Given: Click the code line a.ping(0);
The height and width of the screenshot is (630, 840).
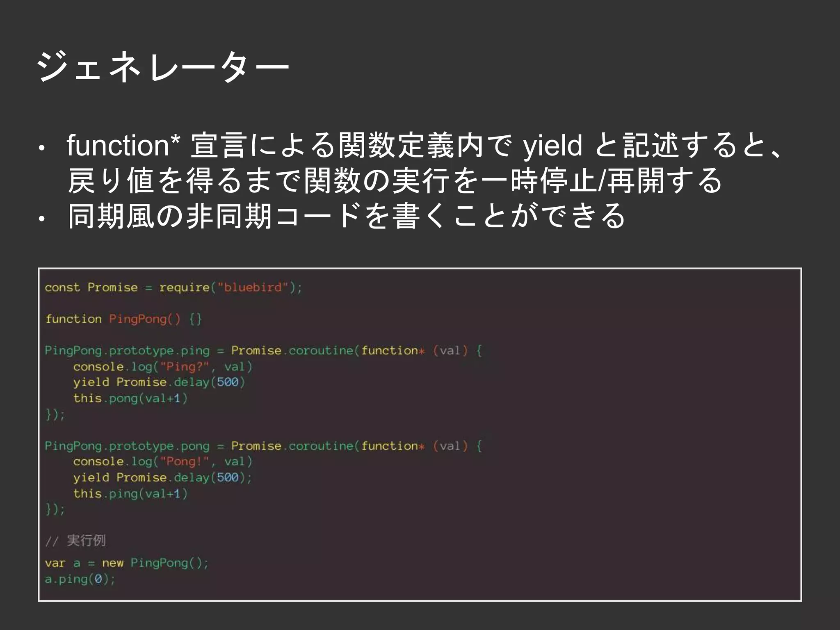Looking at the screenshot, I should tap(80, 579).
